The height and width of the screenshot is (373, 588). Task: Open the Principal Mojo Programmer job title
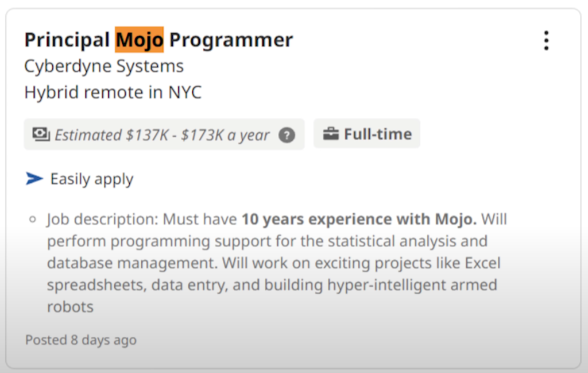158,40
